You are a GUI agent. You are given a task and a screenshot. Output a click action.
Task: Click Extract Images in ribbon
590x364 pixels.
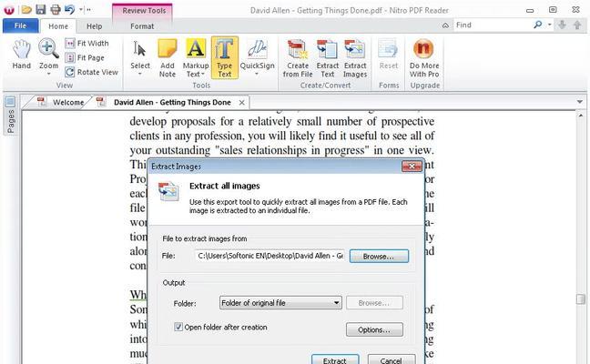355,58
